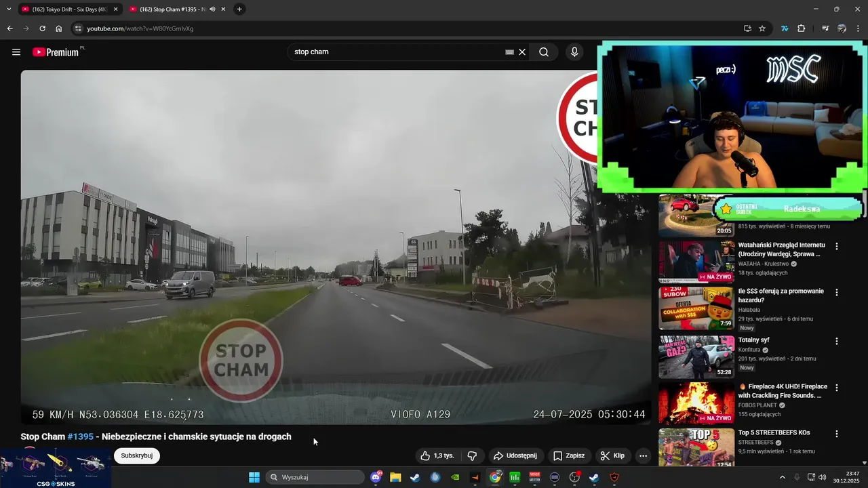Open 'Totalny syf' video title
This screenshot has width=868, height=488.
[x=754, y=340]
